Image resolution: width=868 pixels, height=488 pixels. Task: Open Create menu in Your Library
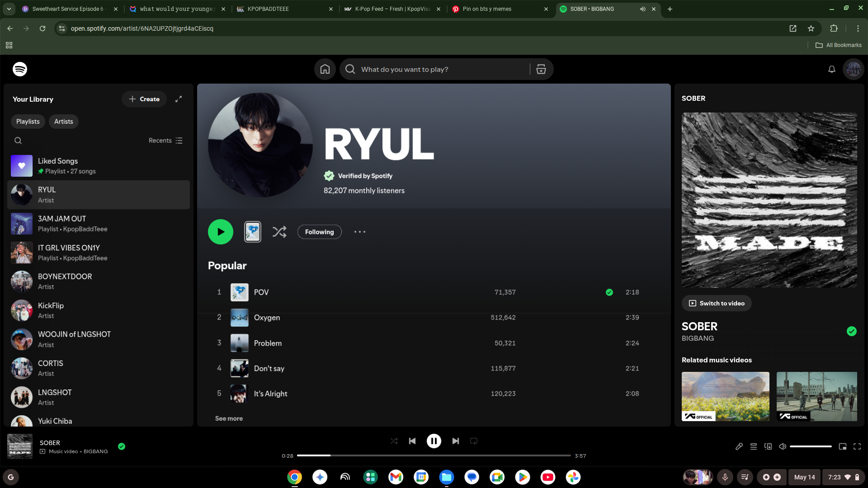click(x=144, y=99)
